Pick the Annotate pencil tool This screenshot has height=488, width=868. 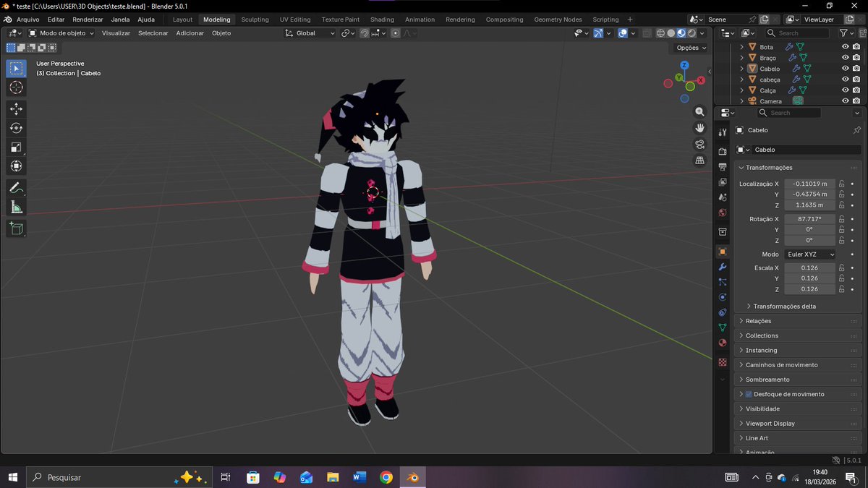click(x=16, y=188)
